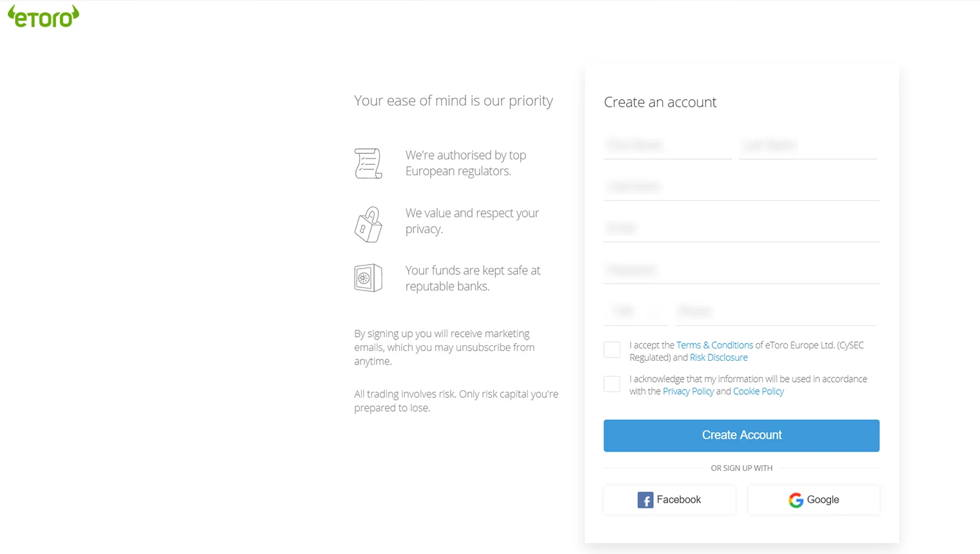
Task: Click the eToro logo
Action: (43, 16)
